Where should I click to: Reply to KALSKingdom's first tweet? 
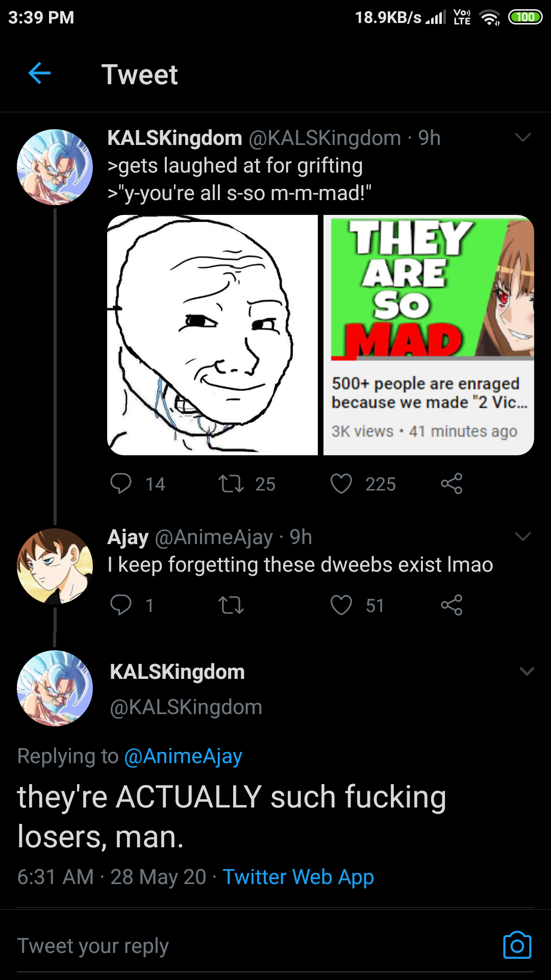click(121, 483)
